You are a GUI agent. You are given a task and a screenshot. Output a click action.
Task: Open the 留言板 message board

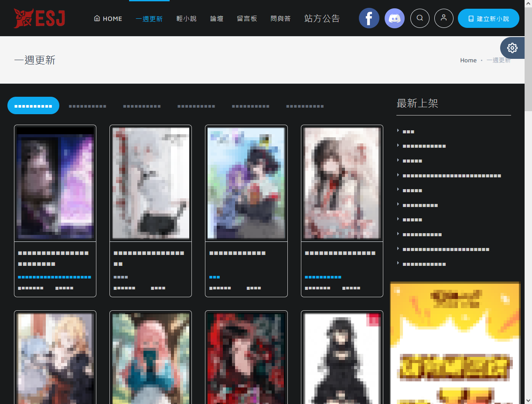(x=247, y=19)
